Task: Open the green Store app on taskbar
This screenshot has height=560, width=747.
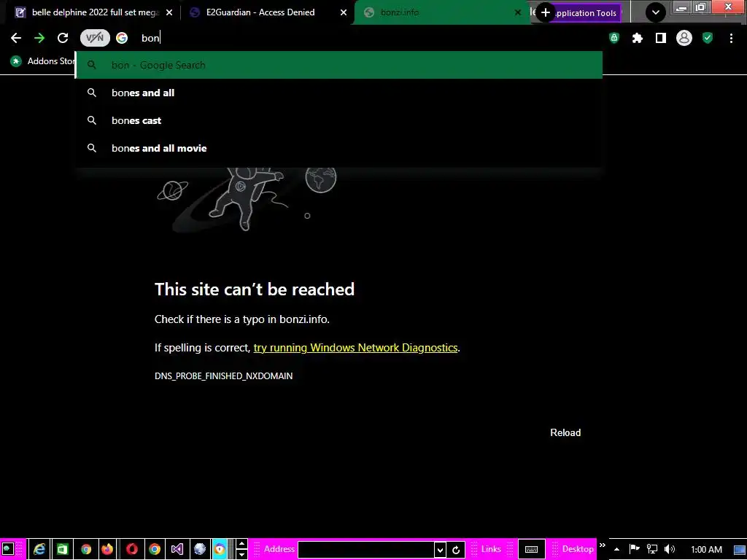Action: pyautogui.click(x=63, y=549)
